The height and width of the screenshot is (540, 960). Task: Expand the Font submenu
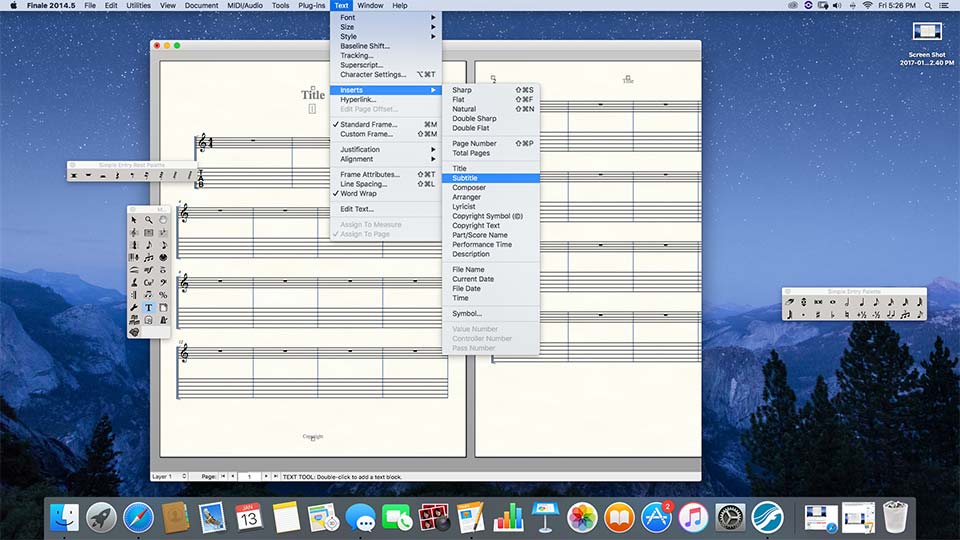(386, 18)
